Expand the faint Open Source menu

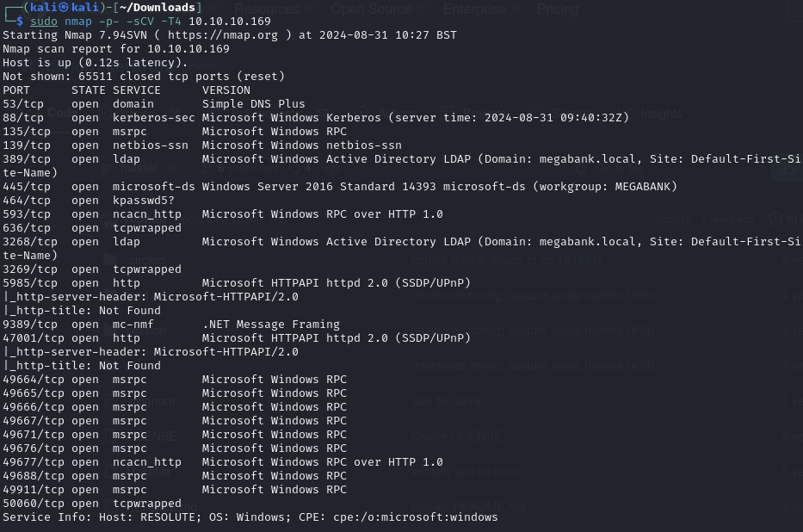[371, 9]
